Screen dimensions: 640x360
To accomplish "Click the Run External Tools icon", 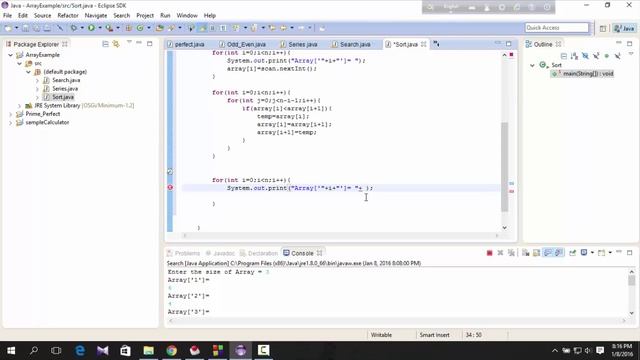I will click(109, 28).
